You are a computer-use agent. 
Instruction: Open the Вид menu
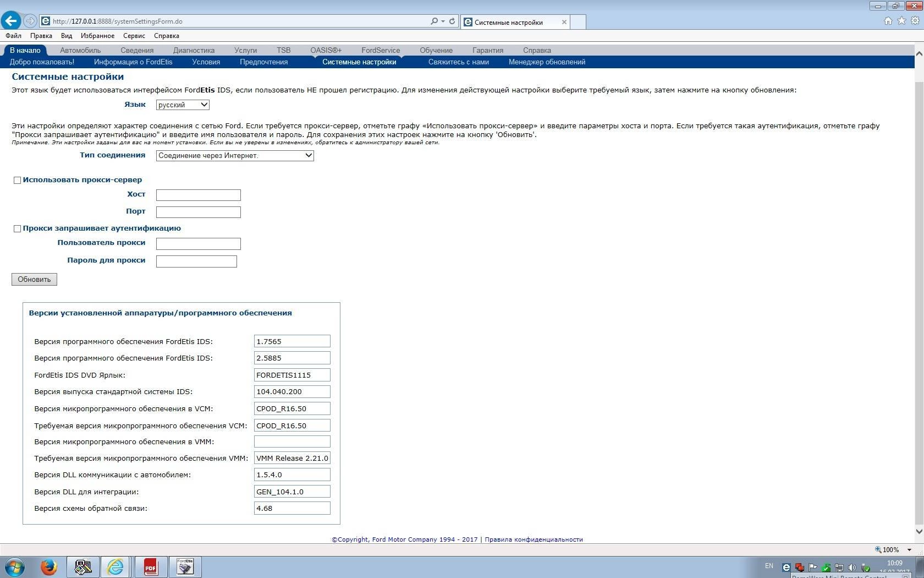tap(67, 36)
